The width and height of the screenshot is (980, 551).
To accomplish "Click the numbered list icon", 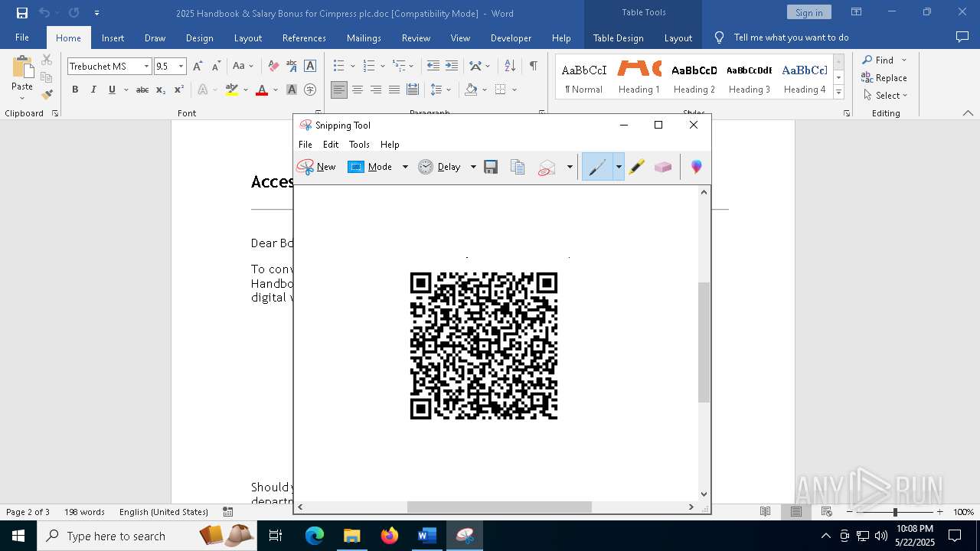I will point(368,66).
